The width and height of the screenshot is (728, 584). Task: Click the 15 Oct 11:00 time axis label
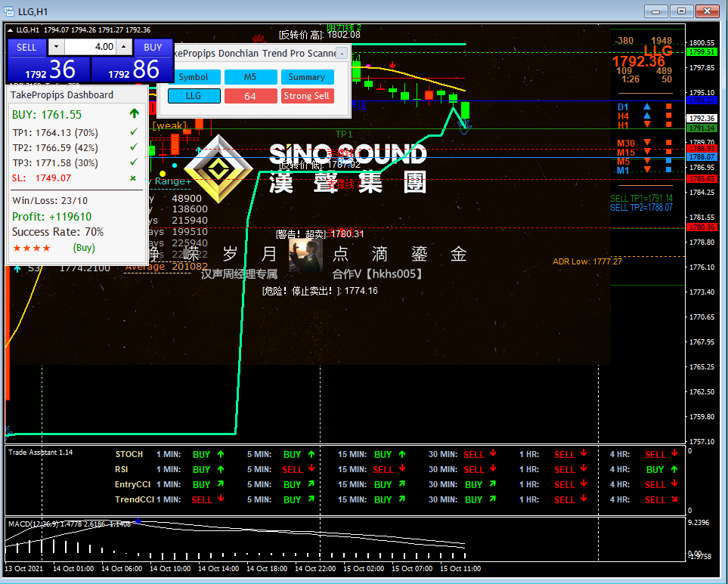[x=460, y=569]
